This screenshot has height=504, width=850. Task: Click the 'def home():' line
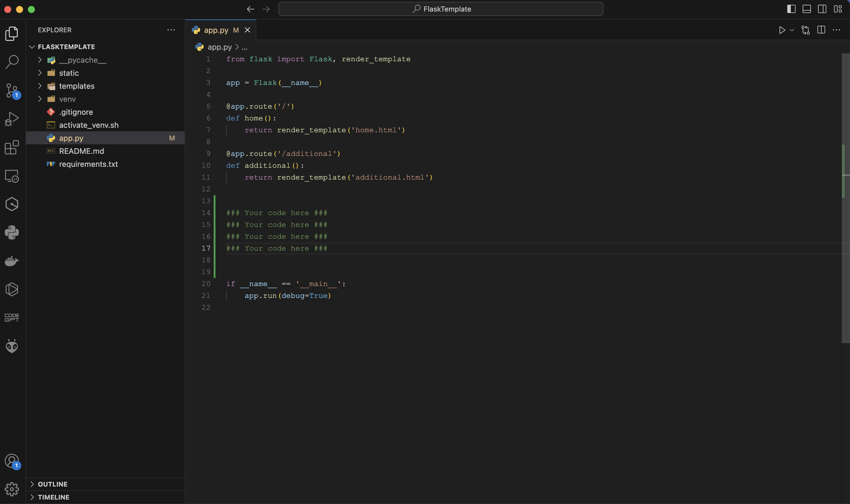pyautogui.click(x=251, y=118)
